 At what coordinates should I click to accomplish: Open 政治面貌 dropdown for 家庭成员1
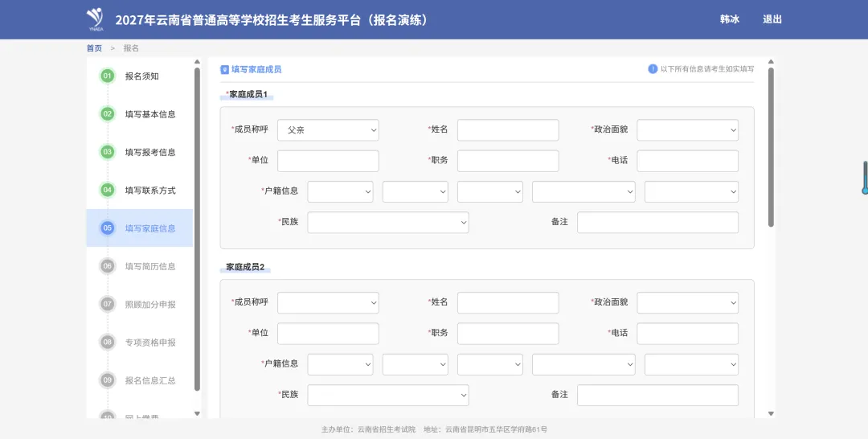(x=687, y=130)
